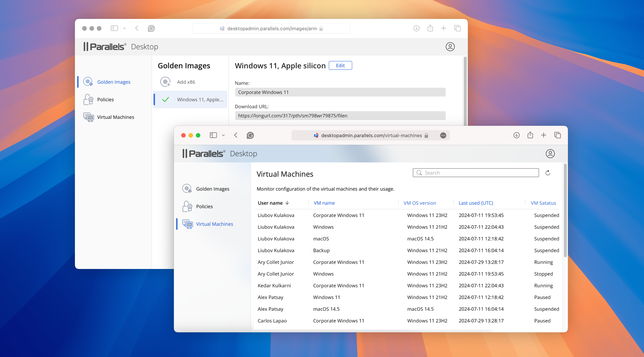Open sidebar dropdown chevron in back window
The image size is (644, 357).
click(124, 28)
